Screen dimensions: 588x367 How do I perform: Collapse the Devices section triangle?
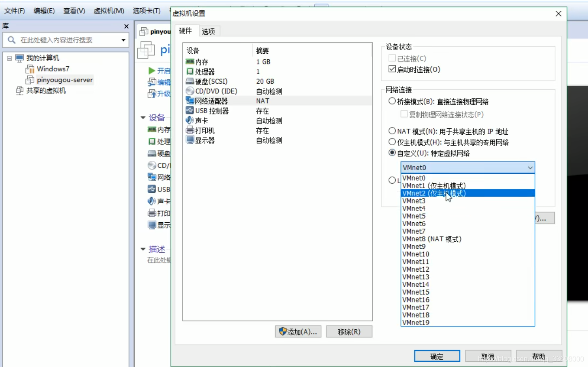pyautogui.click(x=143, y=118)
